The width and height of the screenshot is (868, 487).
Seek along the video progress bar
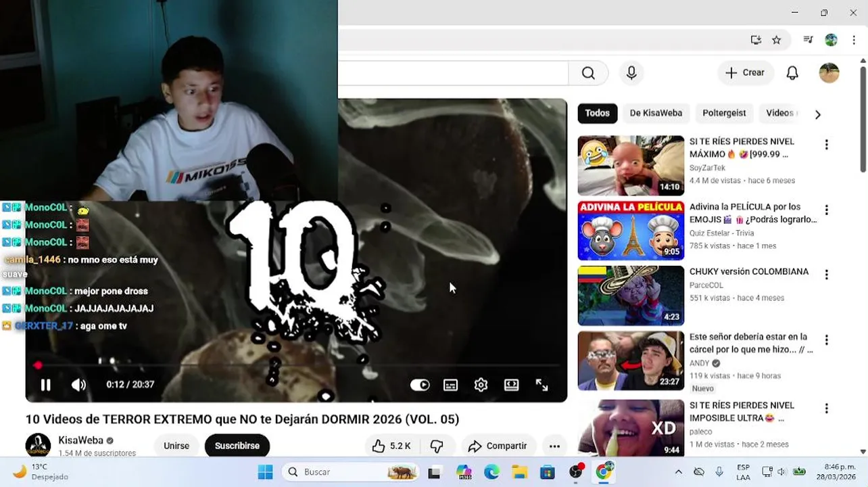[x=296, y=365]
